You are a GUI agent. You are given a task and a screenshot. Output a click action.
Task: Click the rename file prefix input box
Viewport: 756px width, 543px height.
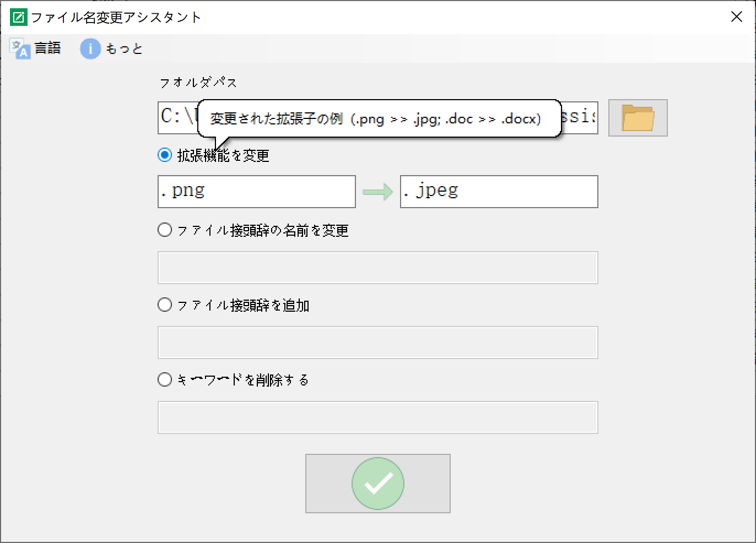coord(377,268)
